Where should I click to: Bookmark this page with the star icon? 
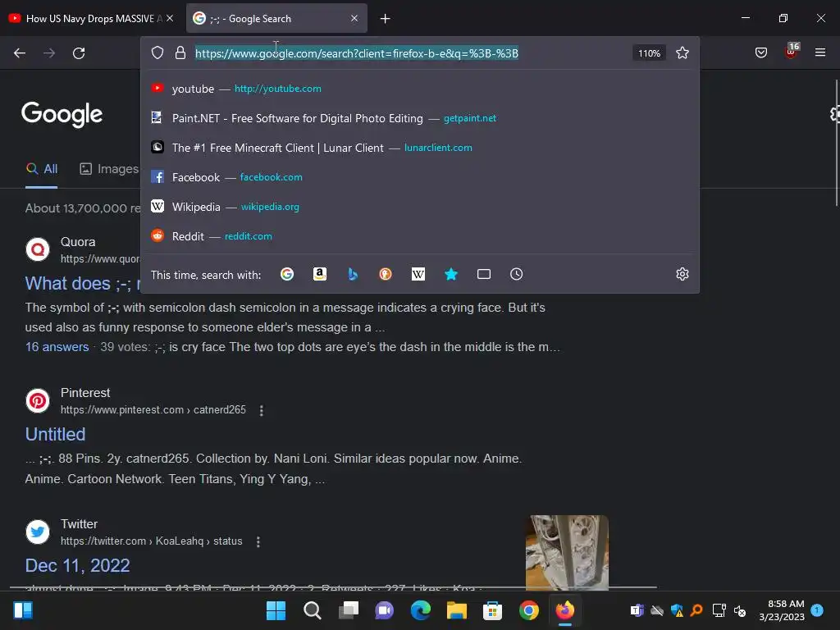[x=682, y=53]
